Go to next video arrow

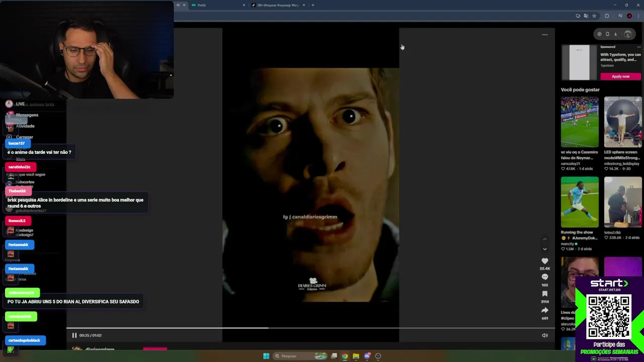pyautogui.click(x=544, y=249)
